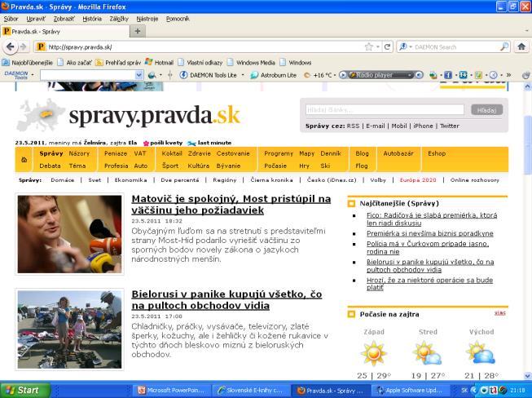Bookmark this page with the star icon
Viewport: 532px width, 398px height.
(368, 46)
